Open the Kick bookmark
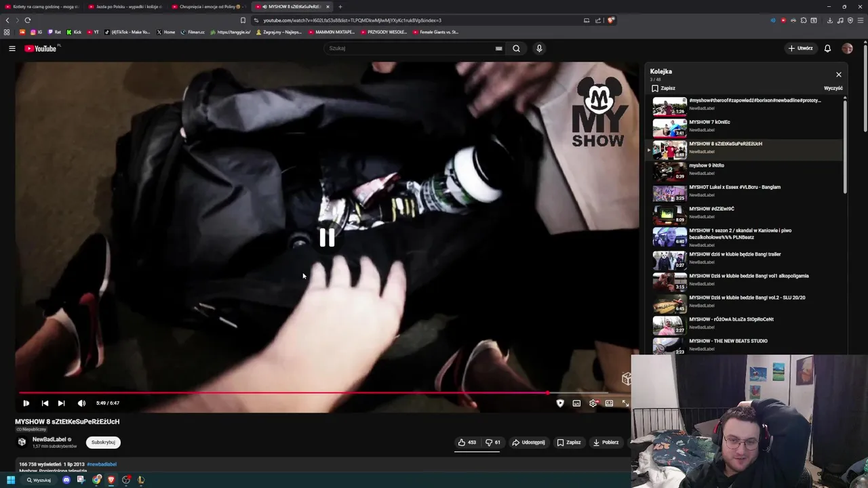This screenshot has width=868, height=488. click(x=74, y=32)
